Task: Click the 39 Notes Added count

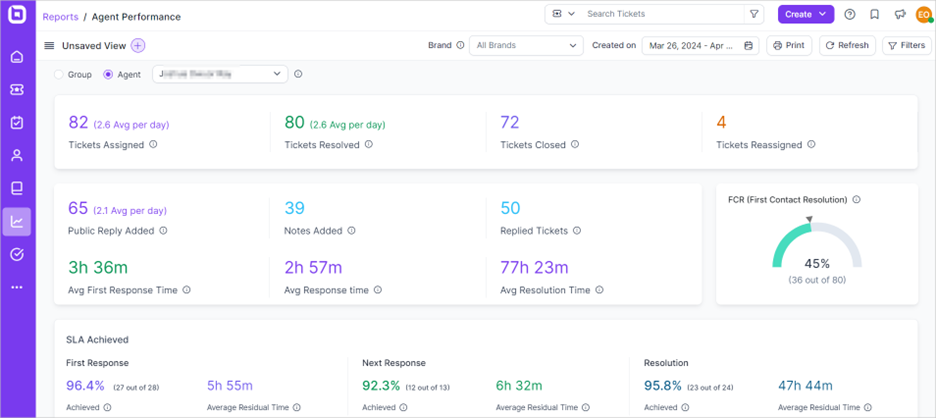Action: 294,208
